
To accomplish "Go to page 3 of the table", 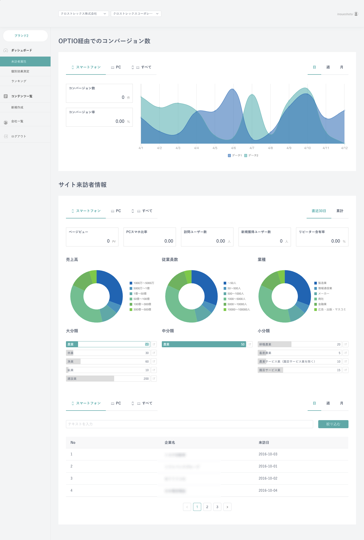I will 217,507.
